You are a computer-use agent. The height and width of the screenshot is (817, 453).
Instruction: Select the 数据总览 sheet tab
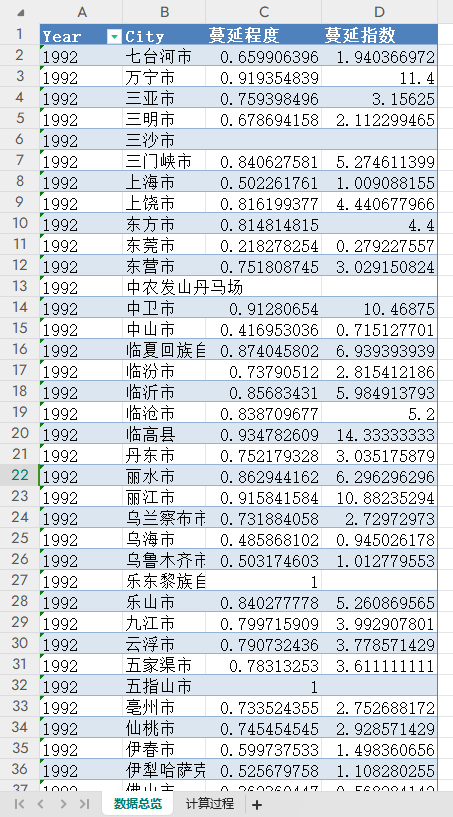[138, 803]
